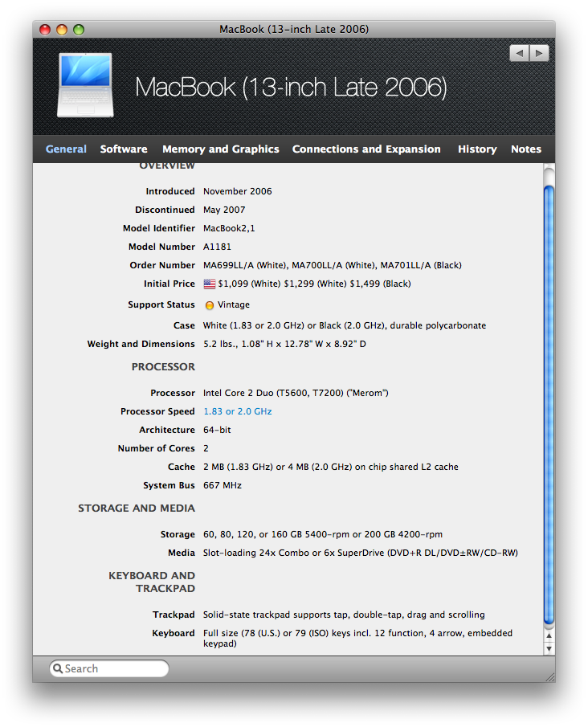Click the Full size keyboard description
588x727 pixels.
point(358,639)
